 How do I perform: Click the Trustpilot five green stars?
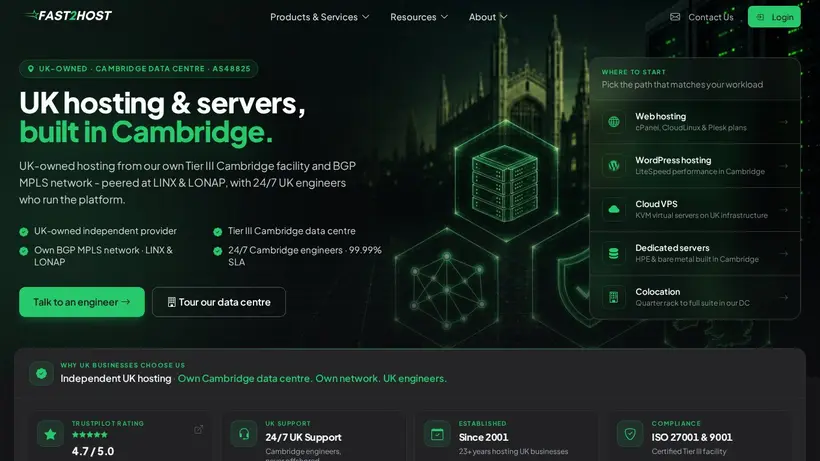(x=89, y=435)
